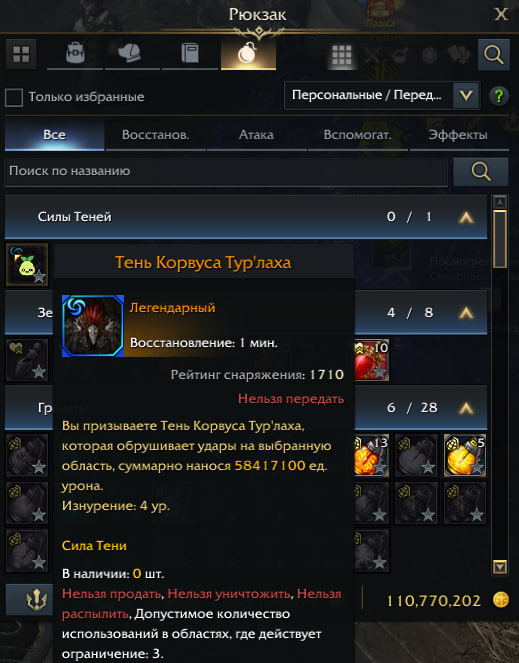Click the scrollbar down arrow

tap(500, 567)
